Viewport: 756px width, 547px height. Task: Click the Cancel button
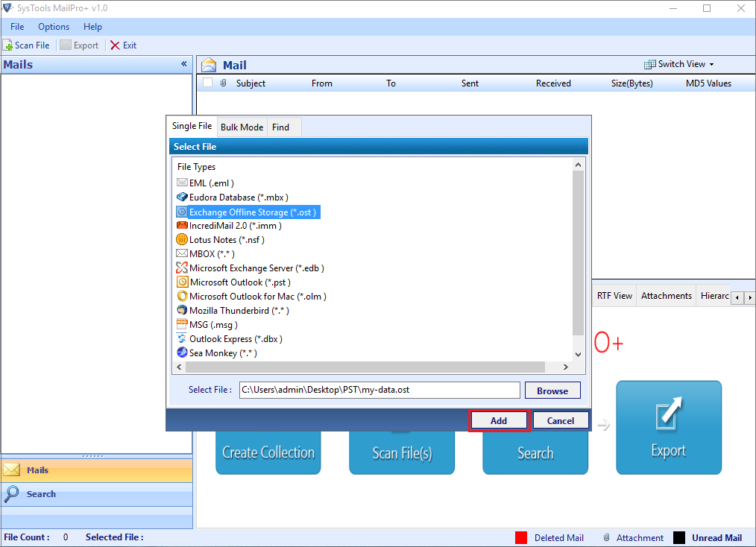point(561,421)
